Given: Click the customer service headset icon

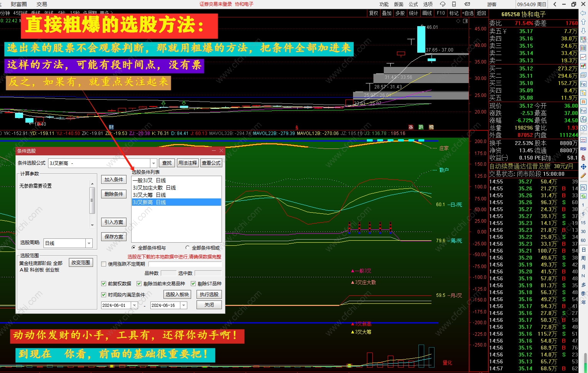Looking at the screenshot, I should 443,4.
